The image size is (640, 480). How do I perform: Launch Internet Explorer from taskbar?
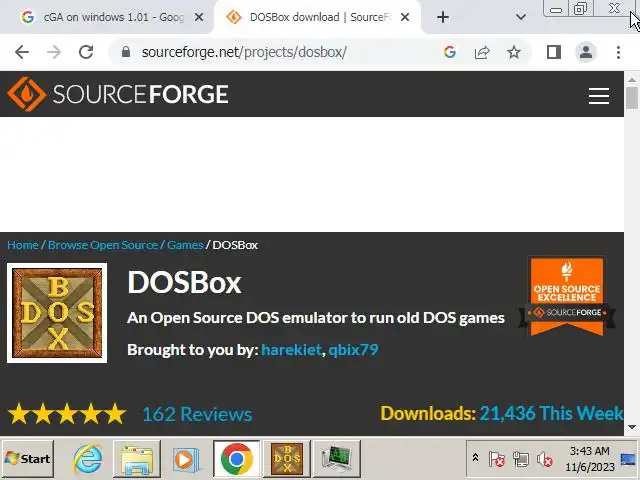click(x=87, y=459)
